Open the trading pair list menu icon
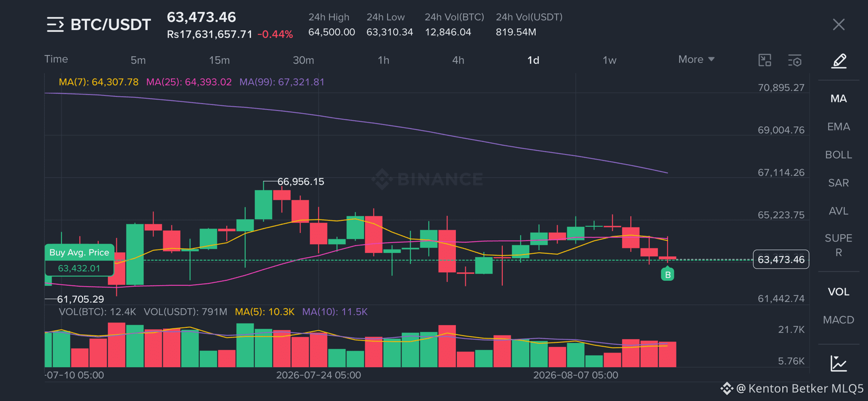868x401 pixels. click(x=55, y=24)
